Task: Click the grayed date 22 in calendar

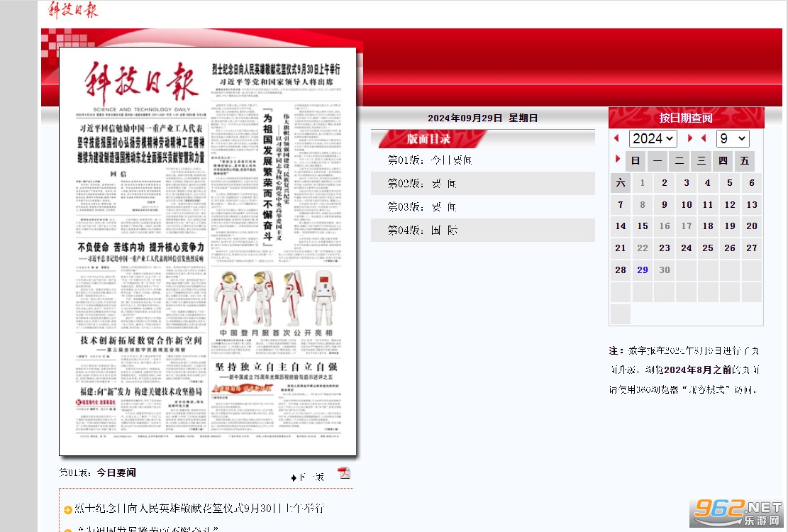Action: tap(643, 248)
